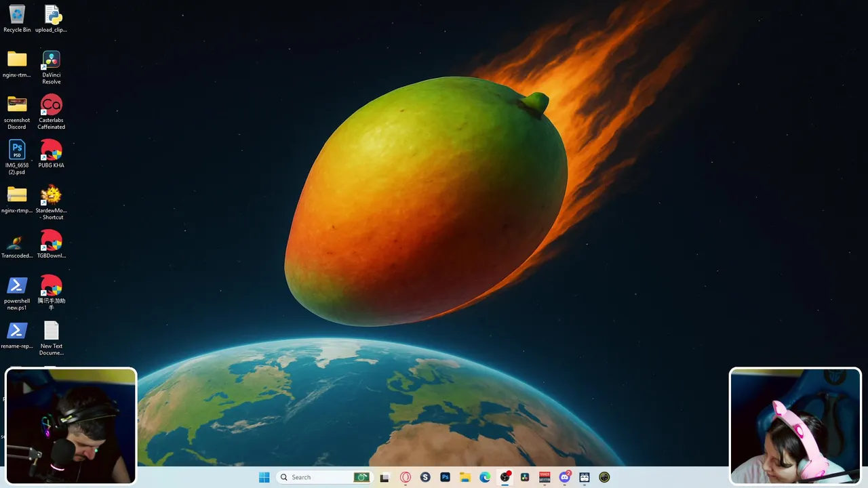Viewport: 868px width, 488px height.
Task: Open the Windows Start menu
Action: point(264,477)
